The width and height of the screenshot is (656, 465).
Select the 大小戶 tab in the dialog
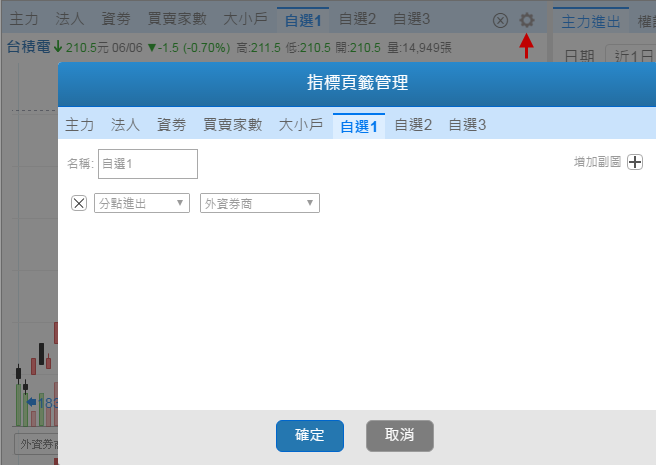tap(300, 125)
